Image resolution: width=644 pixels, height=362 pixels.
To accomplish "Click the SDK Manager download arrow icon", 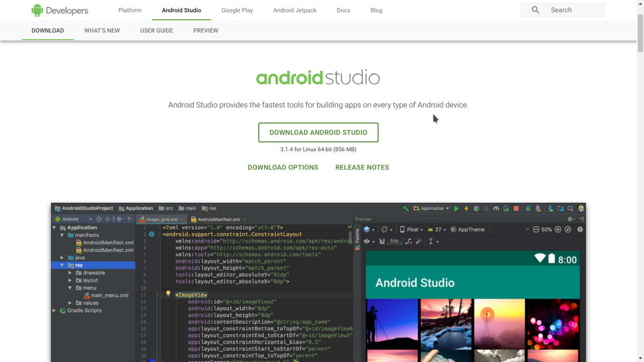I will (x=551, y=208).
